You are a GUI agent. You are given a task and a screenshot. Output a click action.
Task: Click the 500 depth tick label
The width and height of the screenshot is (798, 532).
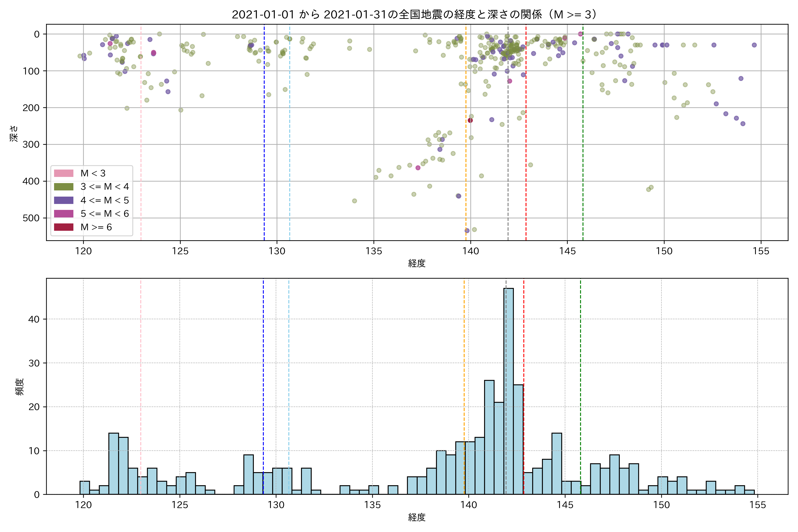[31, 218]
